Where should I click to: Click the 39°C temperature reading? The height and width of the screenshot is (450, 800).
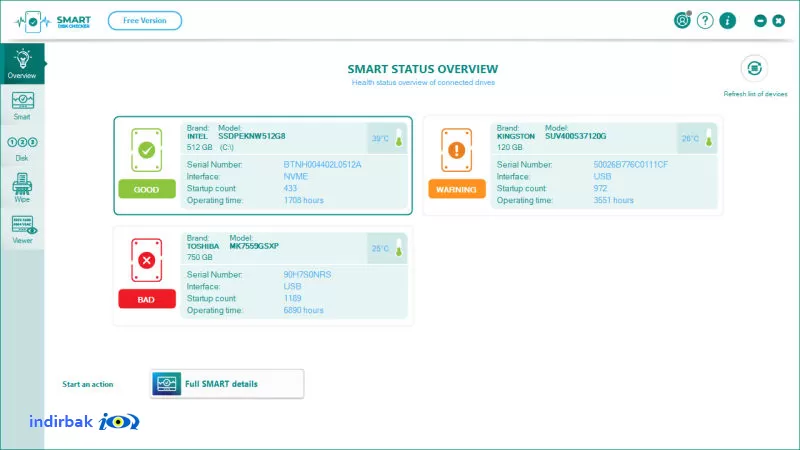tap(380, 138)
